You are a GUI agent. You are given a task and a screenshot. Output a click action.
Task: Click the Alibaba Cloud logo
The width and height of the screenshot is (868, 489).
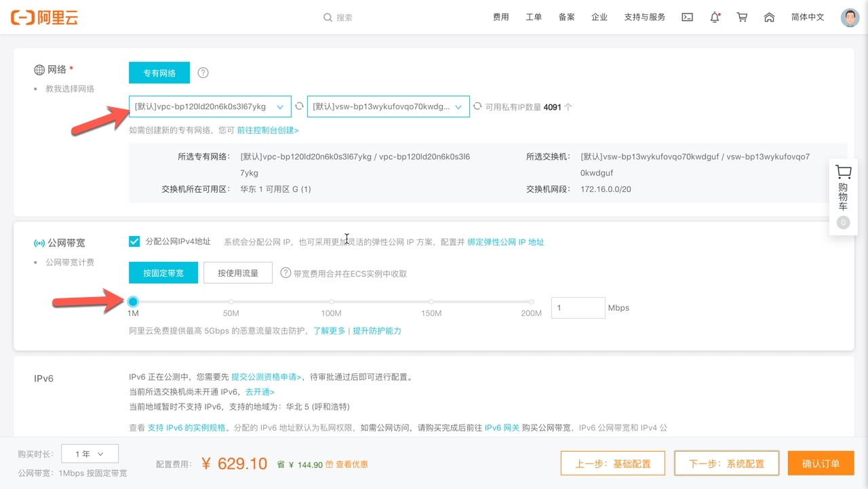point(45,18)
